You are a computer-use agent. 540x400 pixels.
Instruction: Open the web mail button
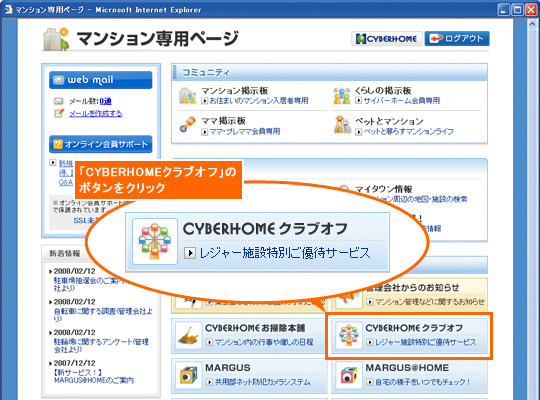click(101, 80)
